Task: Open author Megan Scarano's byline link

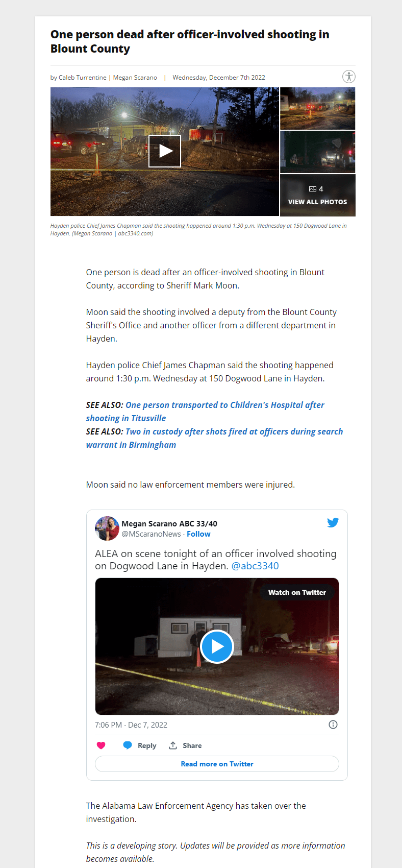Action: tap(135, 78)
